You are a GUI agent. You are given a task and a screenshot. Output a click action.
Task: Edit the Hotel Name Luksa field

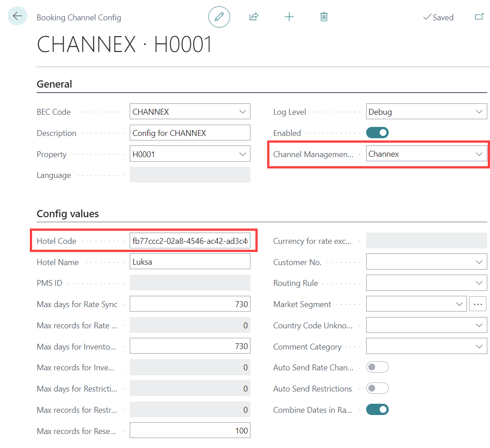click(190, 261)
